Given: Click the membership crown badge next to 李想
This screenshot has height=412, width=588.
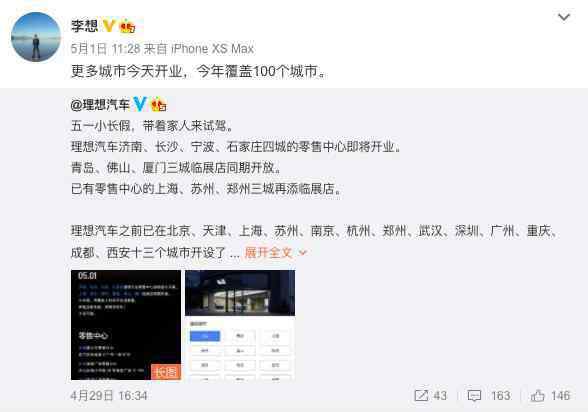Looking at the screenshot, I should pos(127,26).
